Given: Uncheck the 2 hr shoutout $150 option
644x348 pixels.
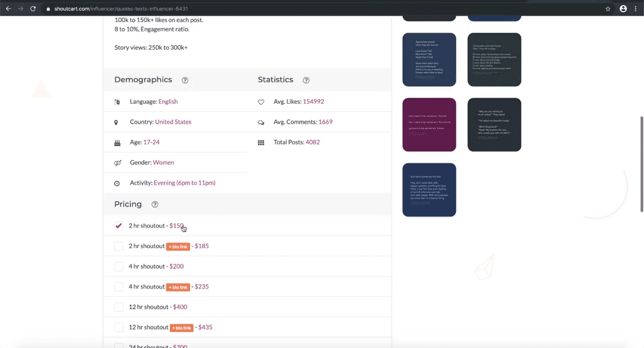Looking at the screenshot, I should (x=119, y=226).
